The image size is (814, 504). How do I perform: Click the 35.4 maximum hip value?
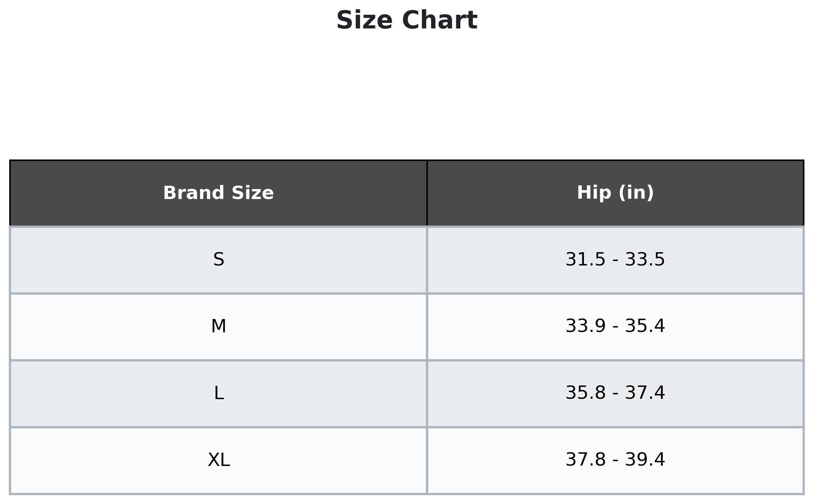point(645,326)
